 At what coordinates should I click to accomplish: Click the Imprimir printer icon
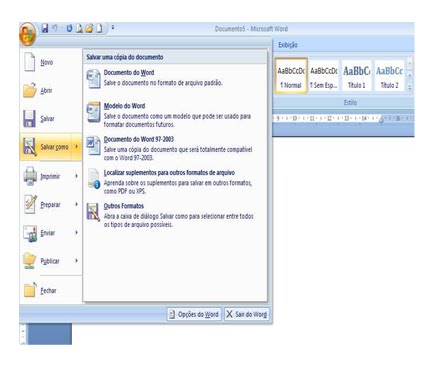(x=30, y=176)
